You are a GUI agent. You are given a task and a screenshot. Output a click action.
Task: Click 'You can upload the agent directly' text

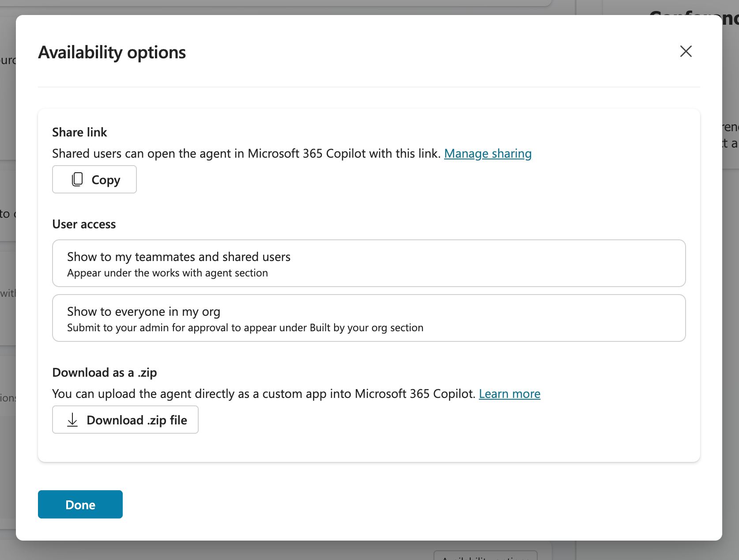point(264,394)
